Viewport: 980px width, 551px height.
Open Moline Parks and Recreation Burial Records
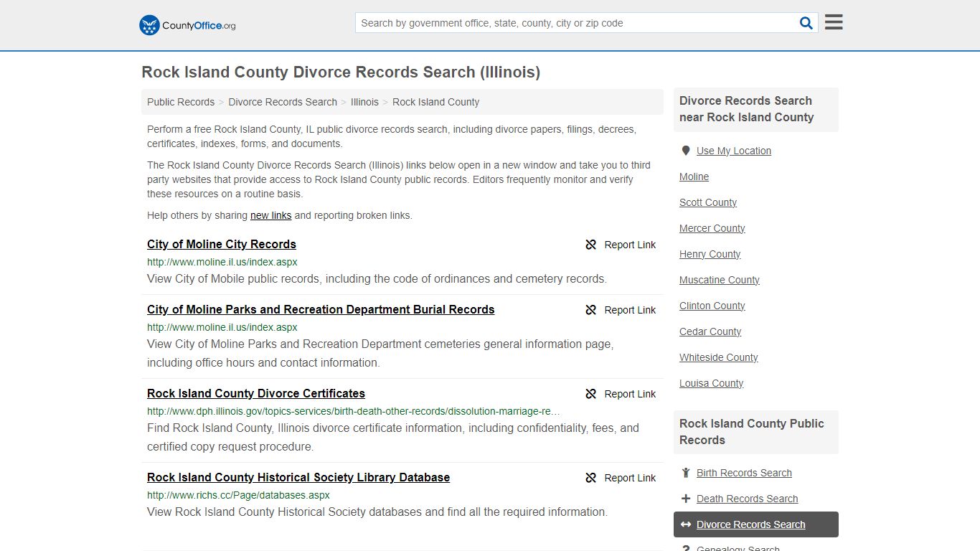tap(321, 309)
